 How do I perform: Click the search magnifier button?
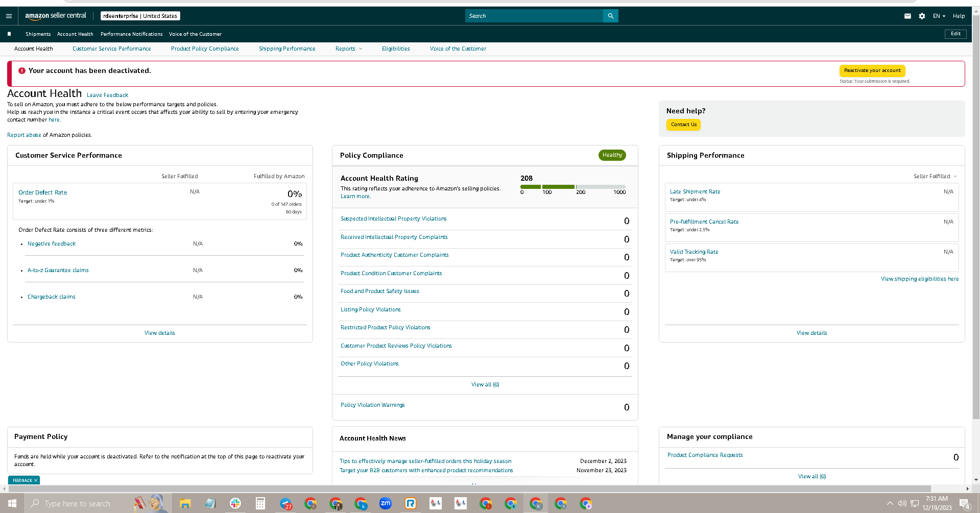[x=611, y=16]
